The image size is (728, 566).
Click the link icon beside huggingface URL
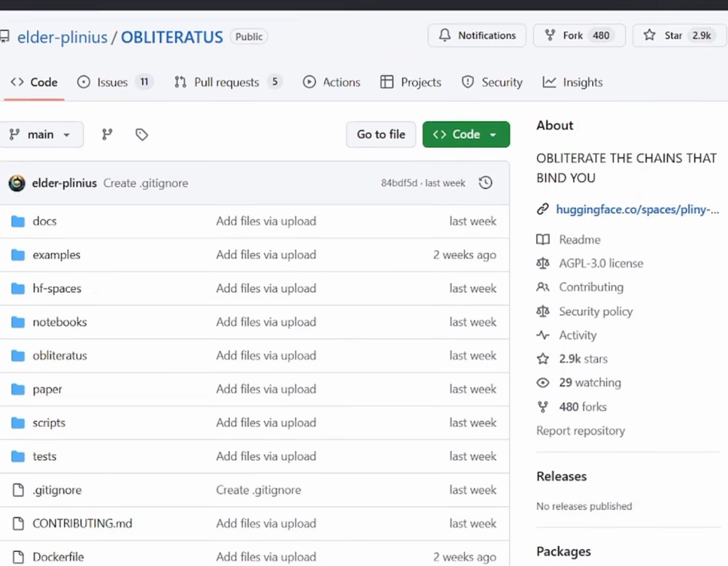pos(543,209)
